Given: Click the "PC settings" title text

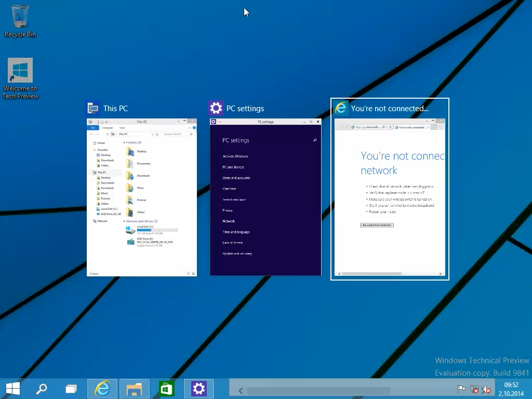Looking at the screenshot, I should coord(245,109).
